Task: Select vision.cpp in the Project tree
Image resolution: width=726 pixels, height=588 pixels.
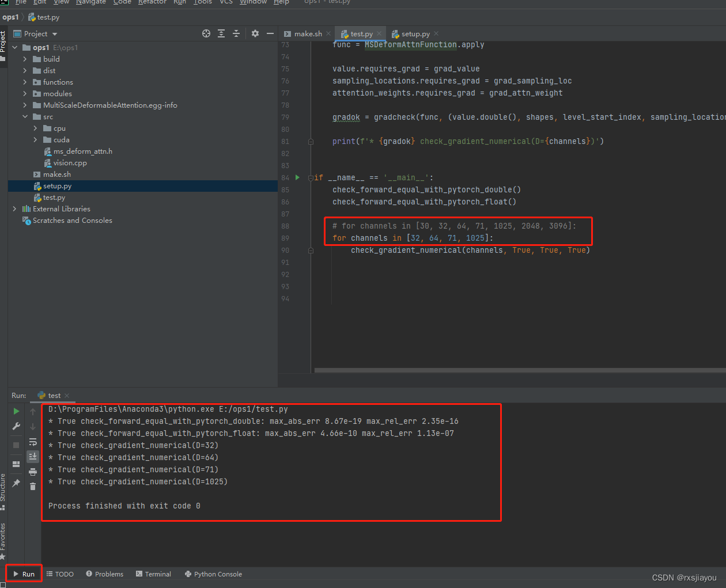Action: click(x=70, y=162)
